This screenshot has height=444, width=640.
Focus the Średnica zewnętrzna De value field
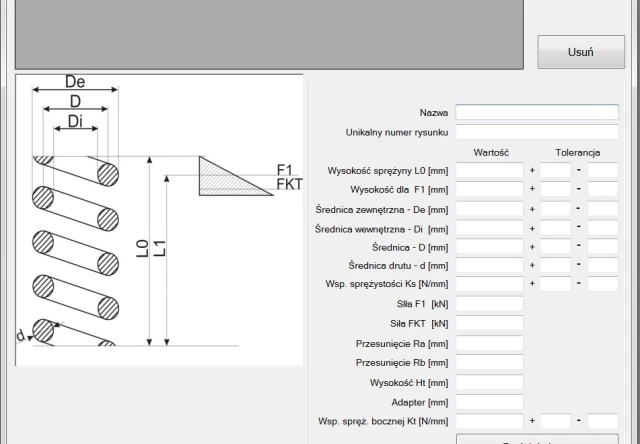pos(489,208)
